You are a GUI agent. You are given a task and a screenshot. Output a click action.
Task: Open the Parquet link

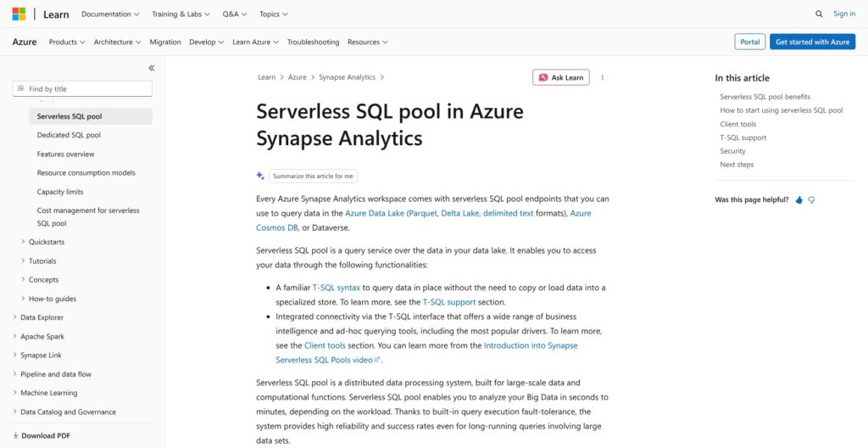(x=423, y=213)
